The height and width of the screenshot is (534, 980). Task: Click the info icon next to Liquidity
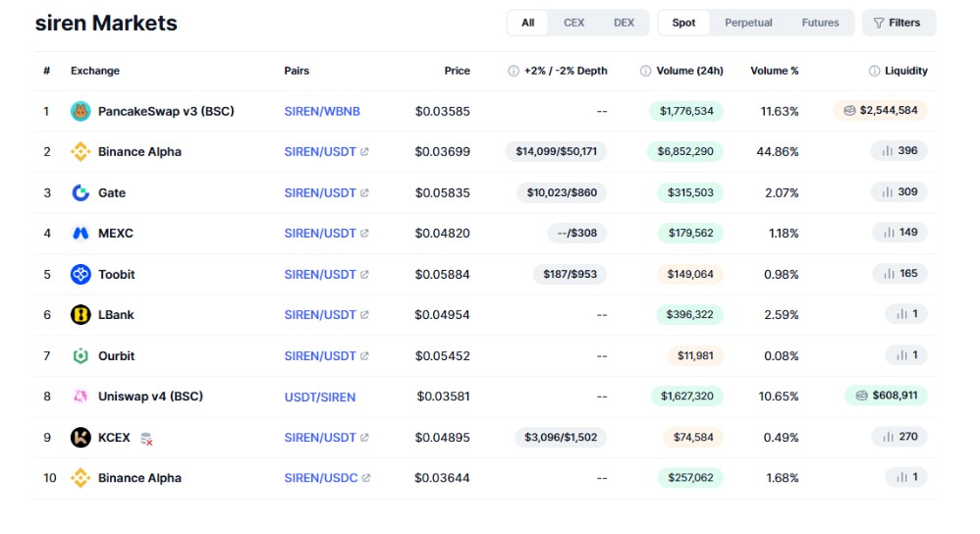874,71
